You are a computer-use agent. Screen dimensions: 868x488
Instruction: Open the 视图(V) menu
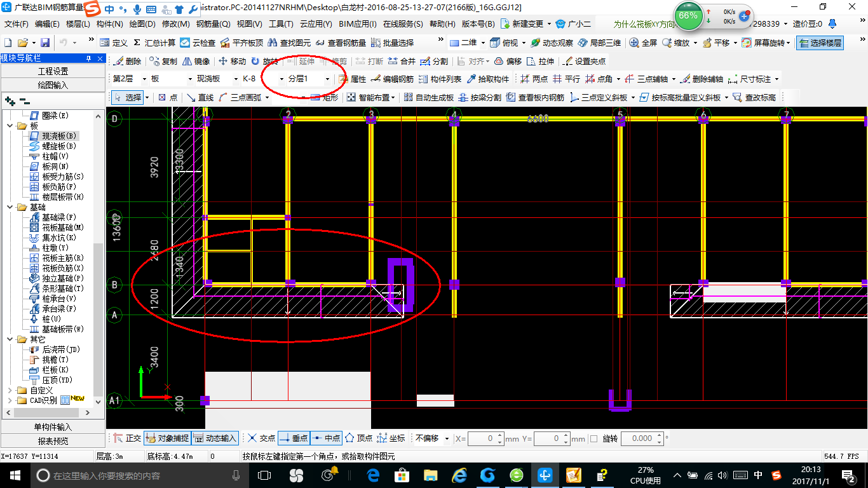click(249, 24)
